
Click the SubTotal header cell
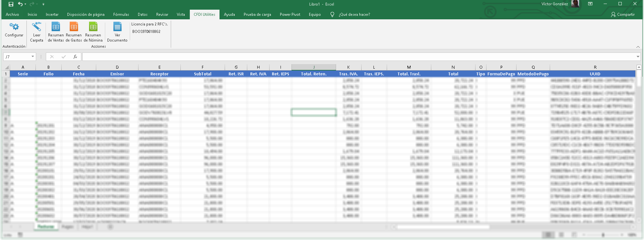coord(202,74)
